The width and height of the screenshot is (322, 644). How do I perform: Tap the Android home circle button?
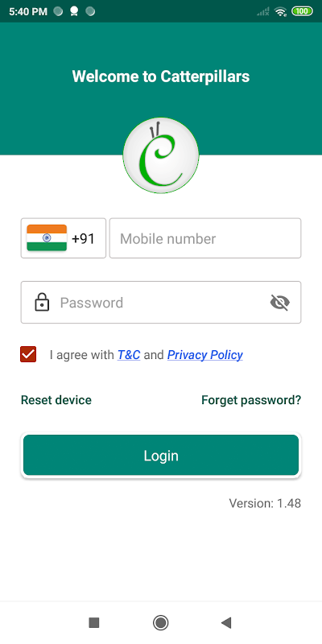(x=160, y=622)
